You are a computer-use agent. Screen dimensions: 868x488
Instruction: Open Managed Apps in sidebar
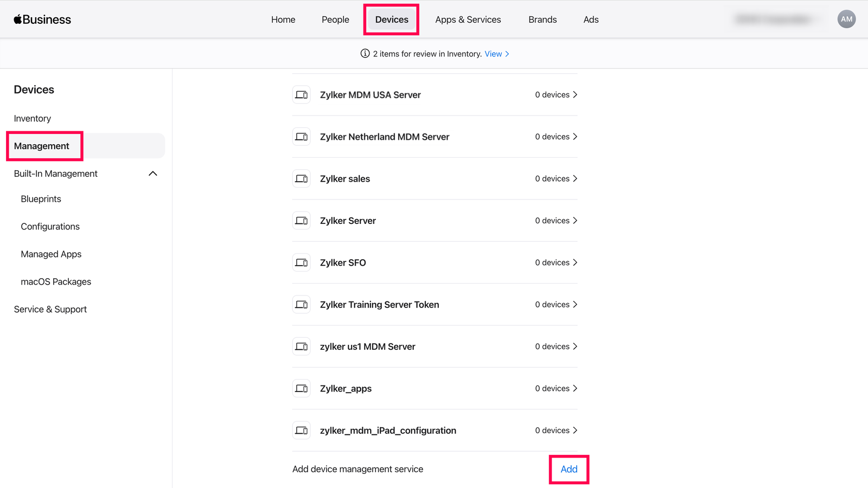click(51, 254)
